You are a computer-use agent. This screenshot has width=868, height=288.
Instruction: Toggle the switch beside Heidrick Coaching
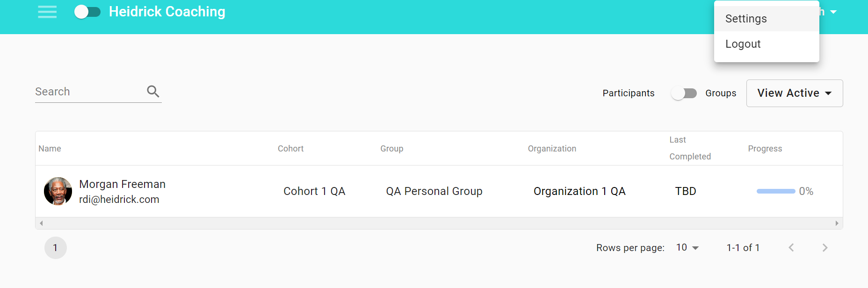87,12
